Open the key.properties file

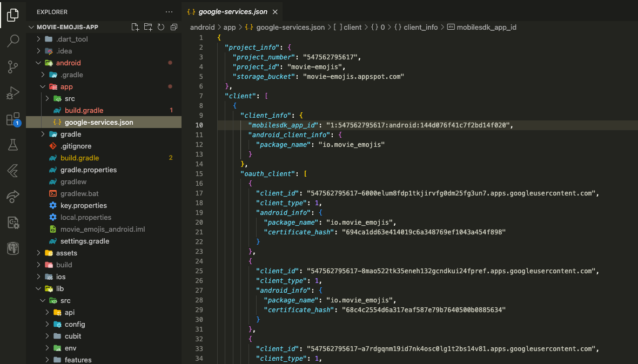click(104, 205)
